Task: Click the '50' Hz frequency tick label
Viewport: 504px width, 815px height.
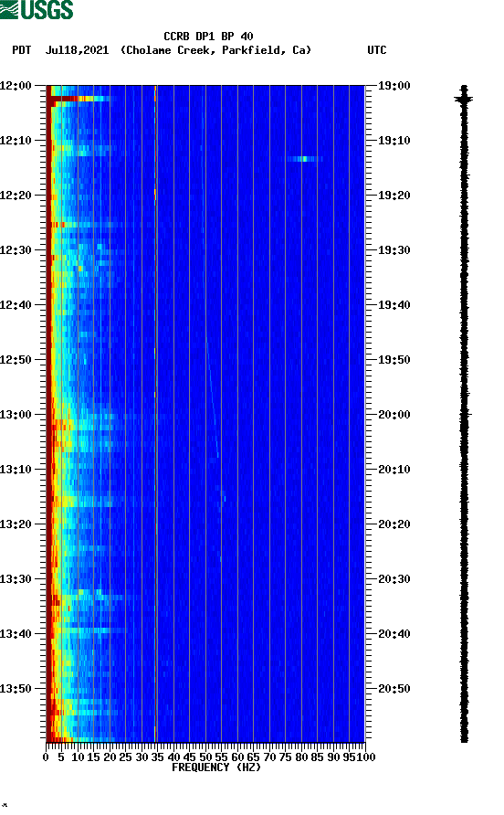Action: pyautogui.click(x=205, y=757)
